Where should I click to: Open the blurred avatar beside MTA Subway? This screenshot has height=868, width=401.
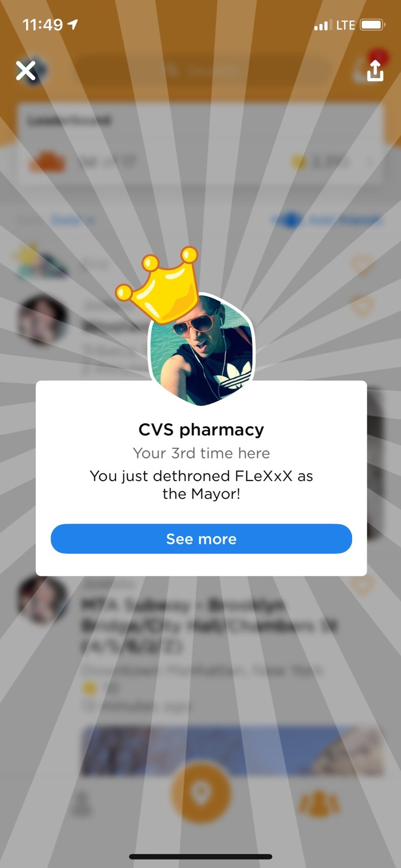(42, 599)
